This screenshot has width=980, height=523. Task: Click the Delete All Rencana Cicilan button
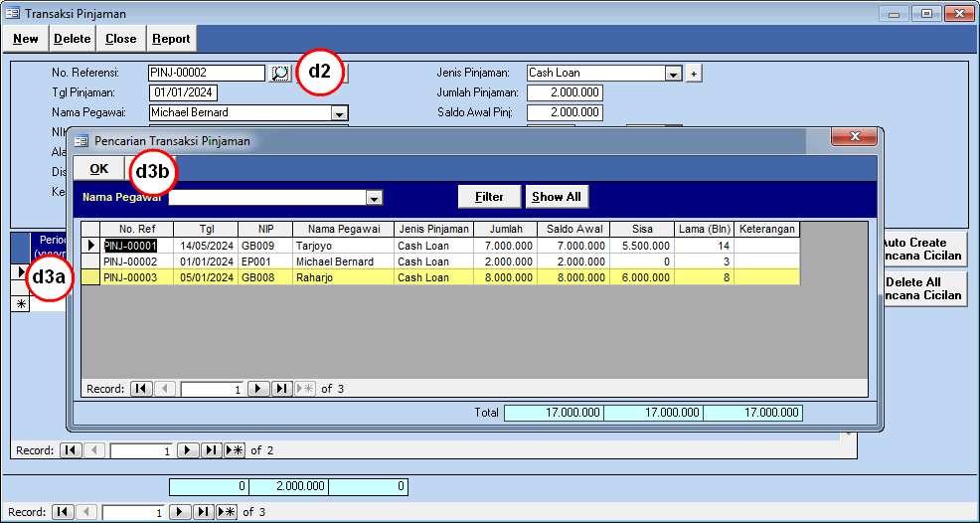[923, 289]
